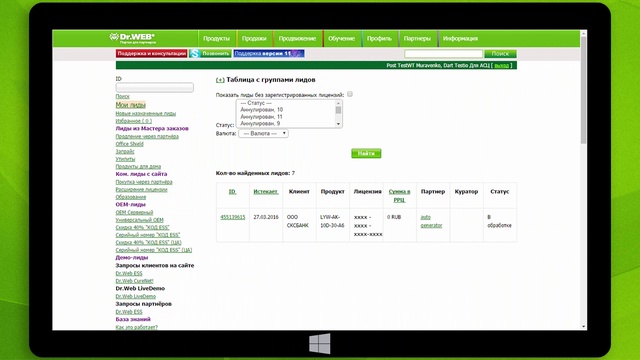The width and height of the screenshot is (640, 360).
Task: Open the Валюта currency dropdown
Action: point(263,133)
